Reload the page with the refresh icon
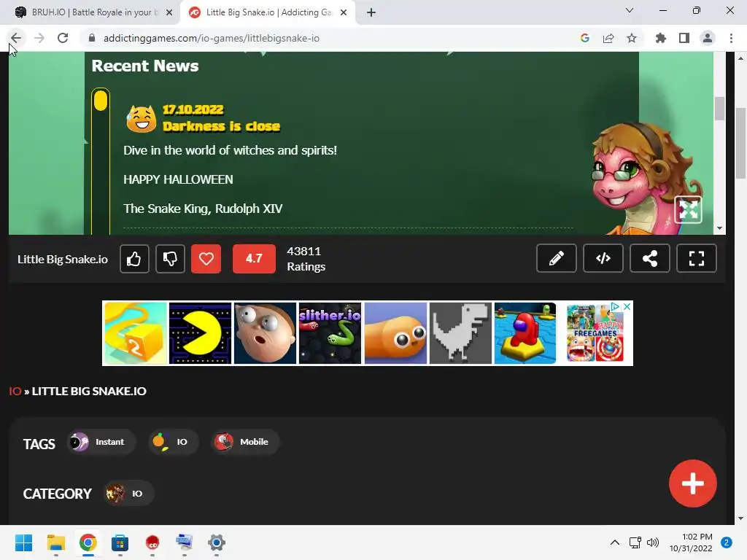Screen dimensions: 747x560 63,38
